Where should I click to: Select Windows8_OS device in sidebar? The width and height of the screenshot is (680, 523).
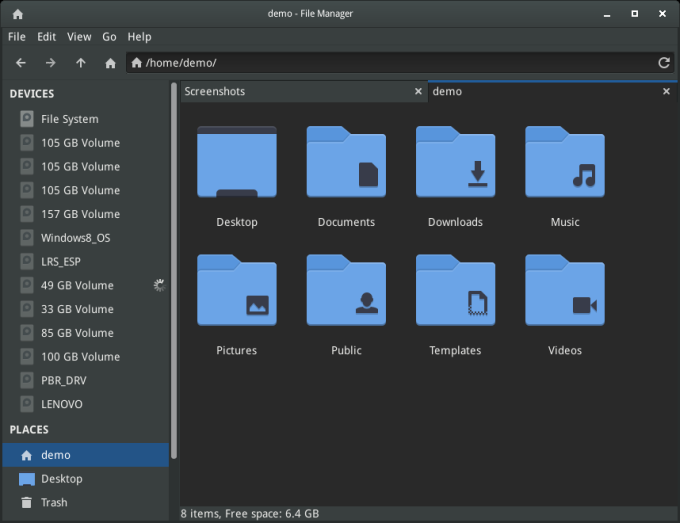(75, 238)
